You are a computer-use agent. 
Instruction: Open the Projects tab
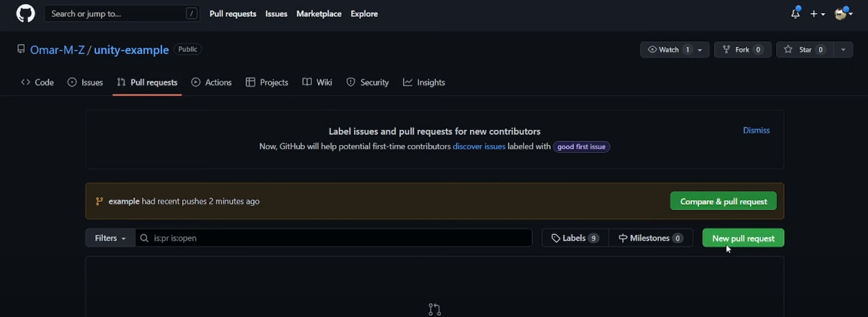click(267, 83)
